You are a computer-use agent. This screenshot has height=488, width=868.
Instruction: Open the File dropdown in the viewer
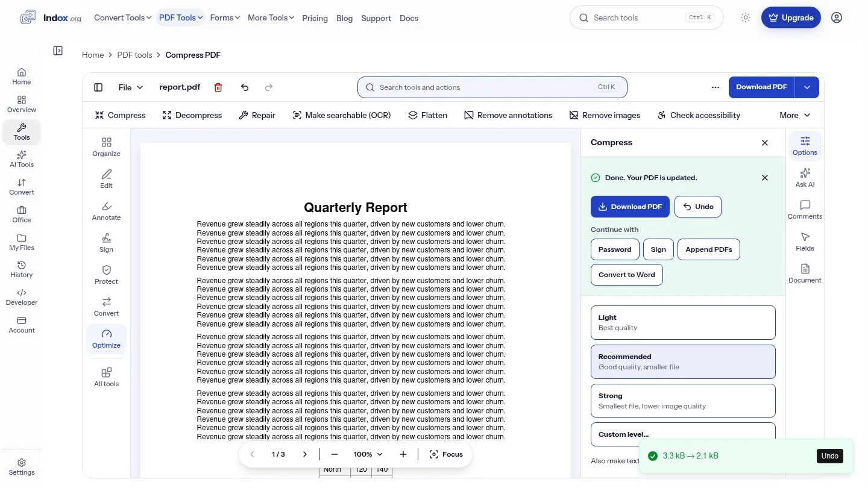click(x=131, y=87)
